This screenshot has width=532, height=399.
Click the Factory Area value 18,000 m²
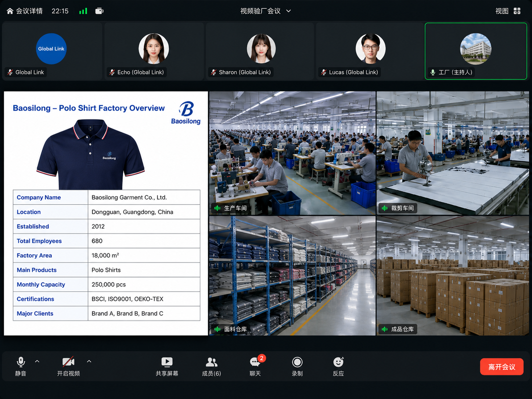(x=144, y=255)
